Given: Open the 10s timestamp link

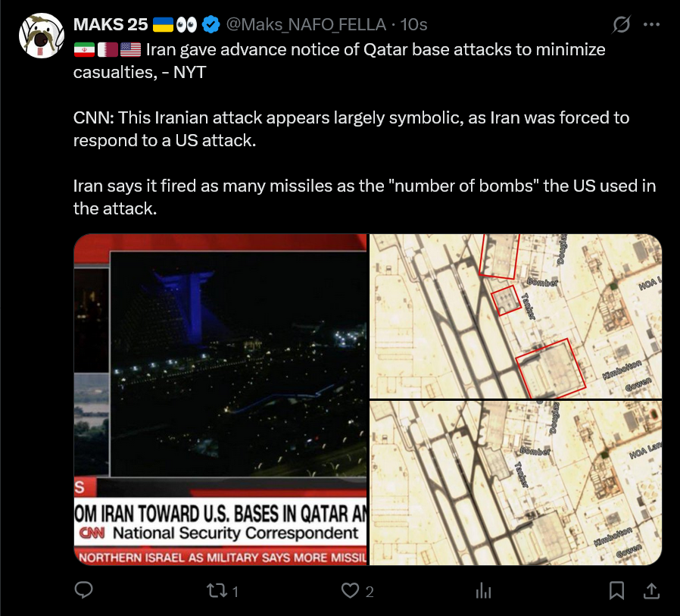Looking at the screenshot, I should 413,25.
